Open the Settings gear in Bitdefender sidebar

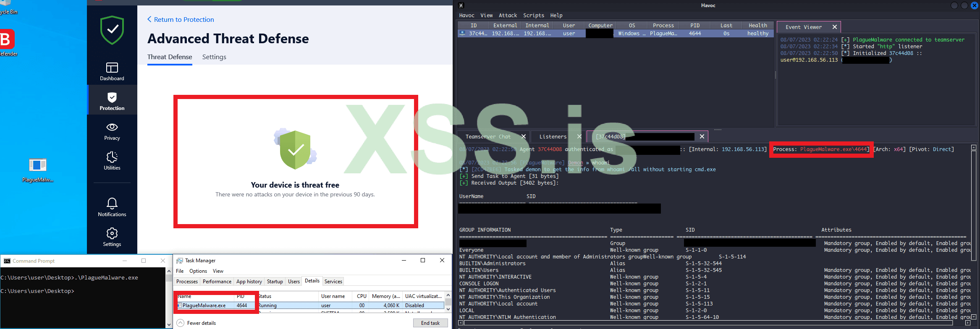pyautogui.click(x=112, y=233)
